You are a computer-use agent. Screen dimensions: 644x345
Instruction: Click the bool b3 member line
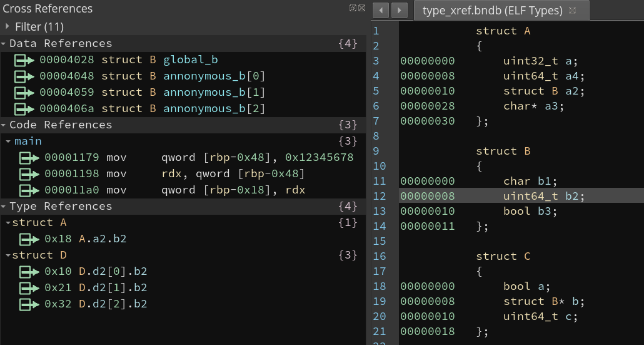tap(531, 212)
